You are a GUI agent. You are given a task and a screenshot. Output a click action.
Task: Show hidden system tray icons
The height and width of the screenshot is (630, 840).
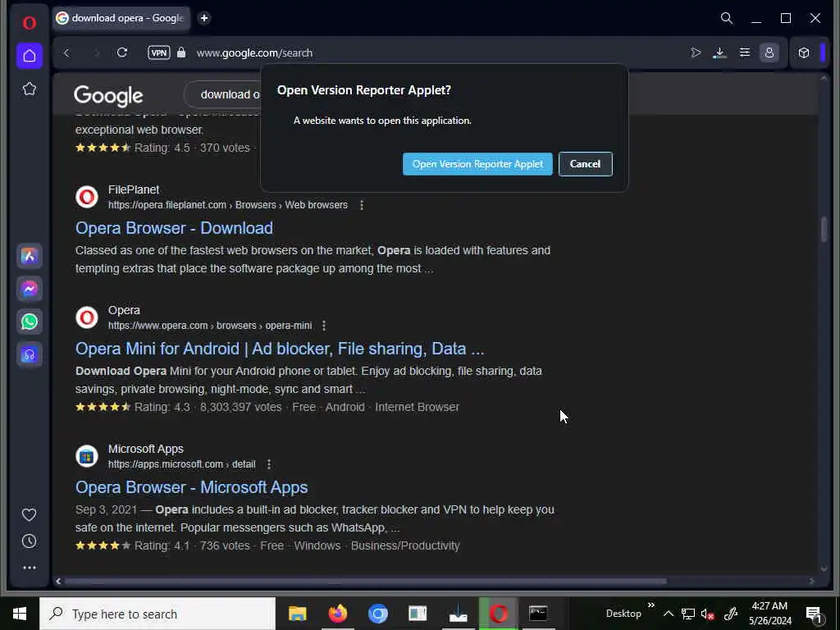668,614
